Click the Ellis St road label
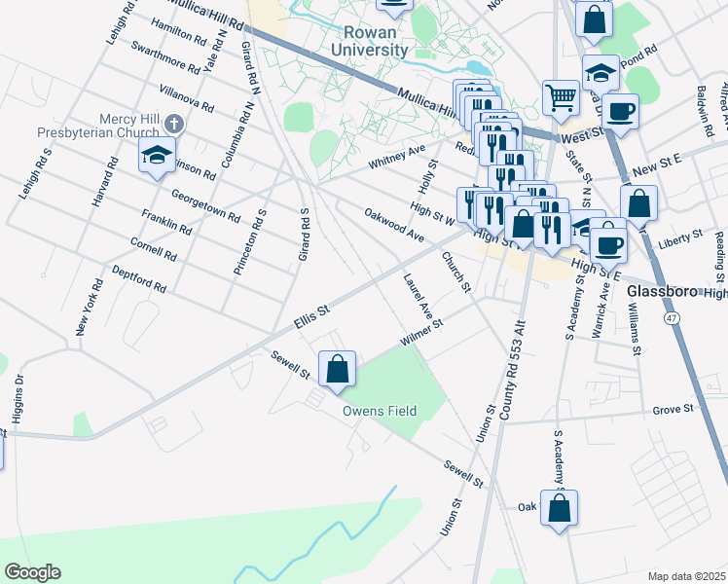728x584 pixels. pyautogui.click(x=313, y=316)
